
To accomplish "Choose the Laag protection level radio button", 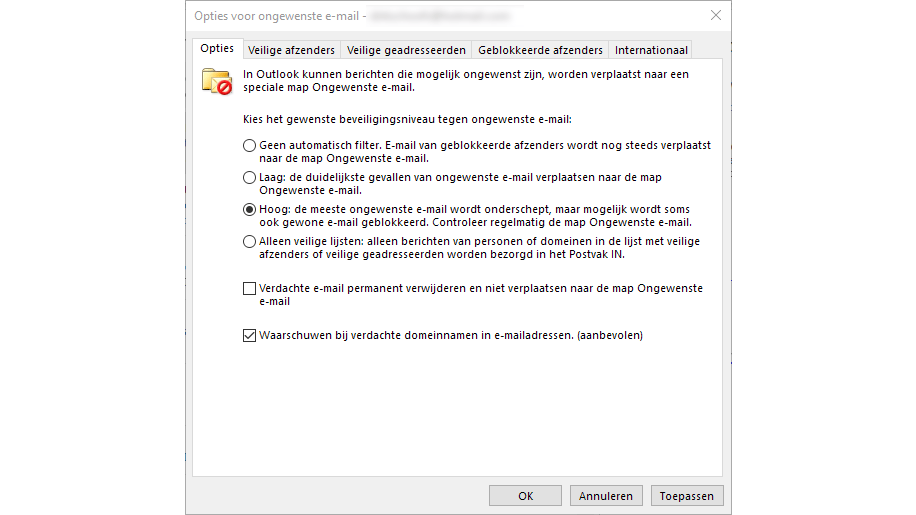I will pyautogui.click(x=249, y=177).
